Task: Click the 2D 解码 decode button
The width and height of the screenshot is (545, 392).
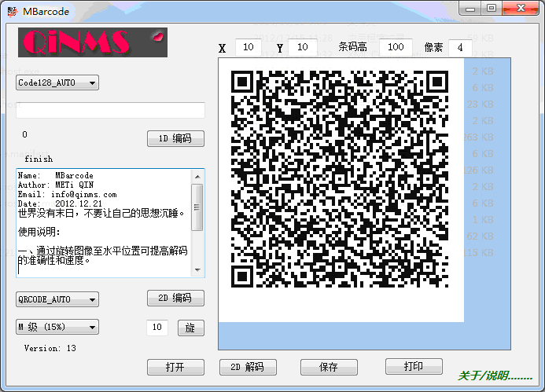Action: [x=248, y=367]
